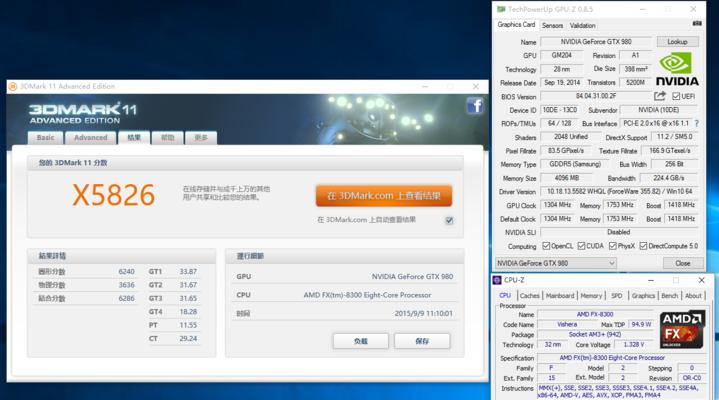
Task: Click the NVIDIA logo in GPU-Z
Action: click(677, 69)
